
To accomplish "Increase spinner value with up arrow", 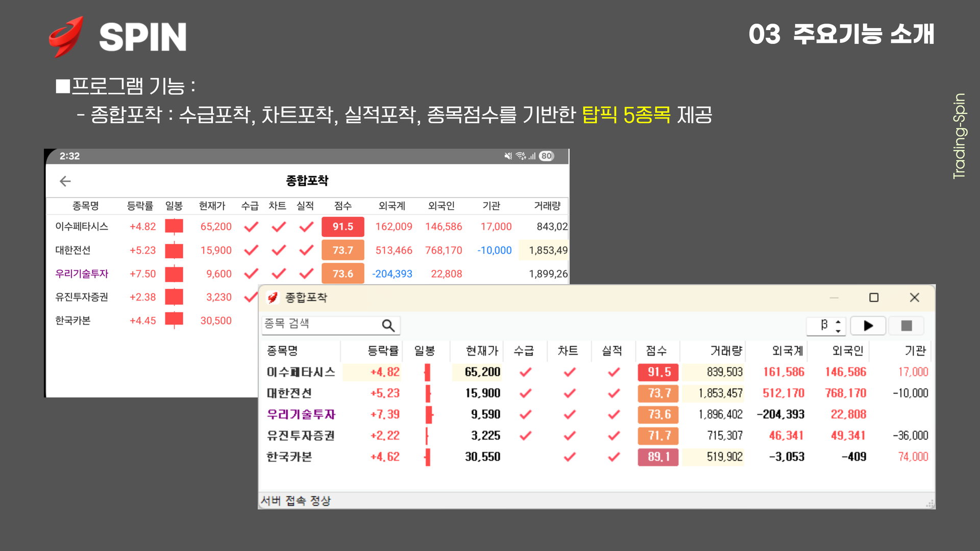I will 838,321.
